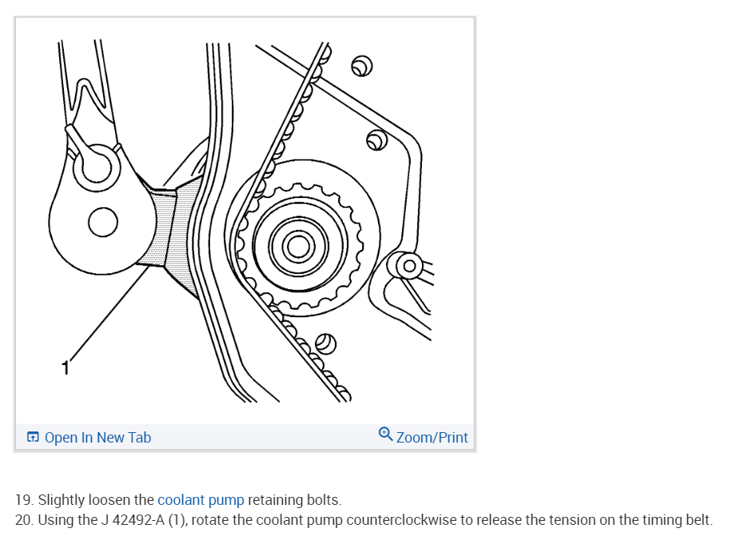
Task: Click the tensioner bolt right of the sprocket
Action: [409, 266]
